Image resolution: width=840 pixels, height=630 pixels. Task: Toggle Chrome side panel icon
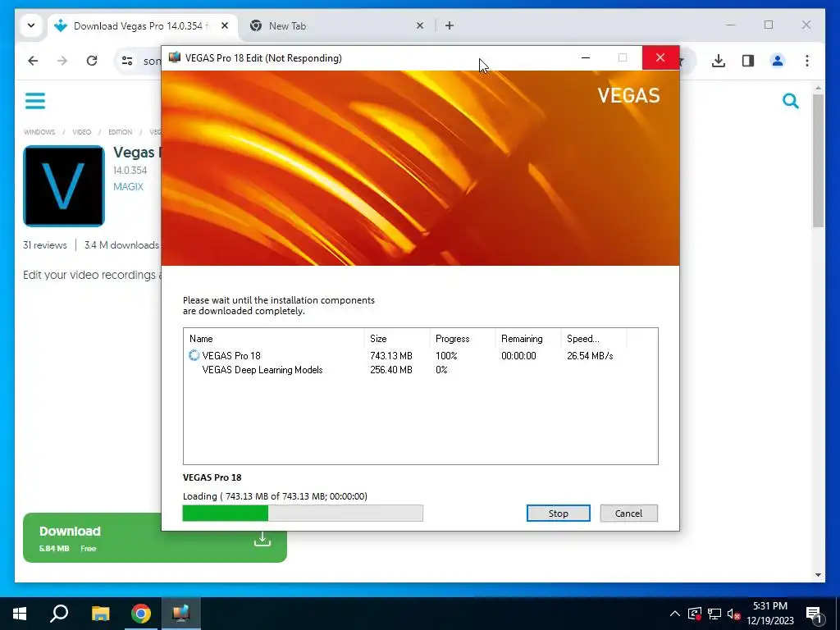[748, 61]
